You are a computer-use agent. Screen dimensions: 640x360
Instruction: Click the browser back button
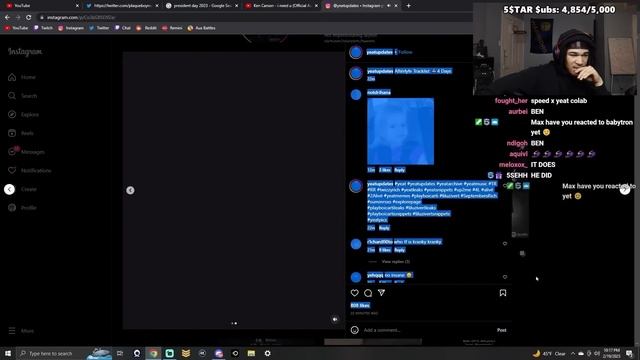click(7, 18)
